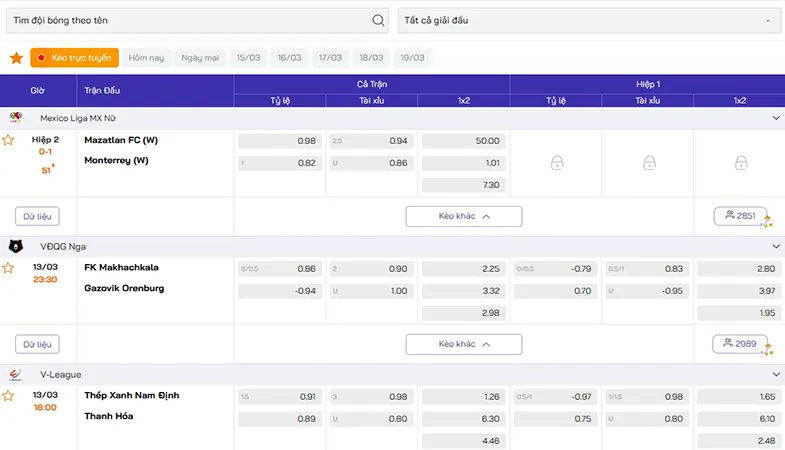Open Dữ liệu for Makhachkala match
The width and height of the screenshot is (785, 450).
[37, 344]
